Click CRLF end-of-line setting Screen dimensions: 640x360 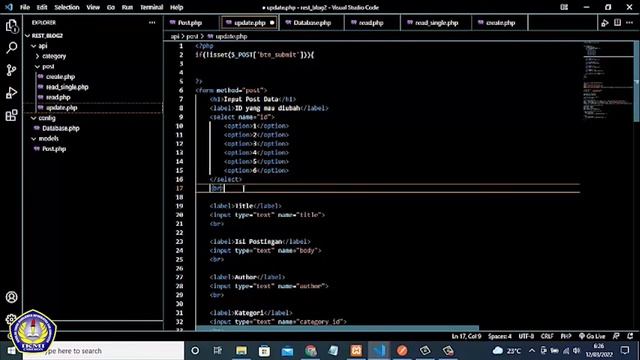click(547, 336)
